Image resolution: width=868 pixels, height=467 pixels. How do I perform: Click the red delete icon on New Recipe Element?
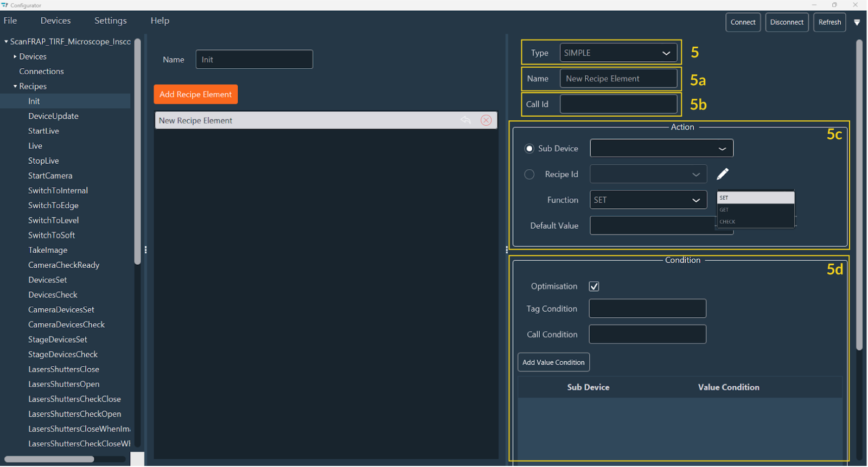click(x=486, y=120)
